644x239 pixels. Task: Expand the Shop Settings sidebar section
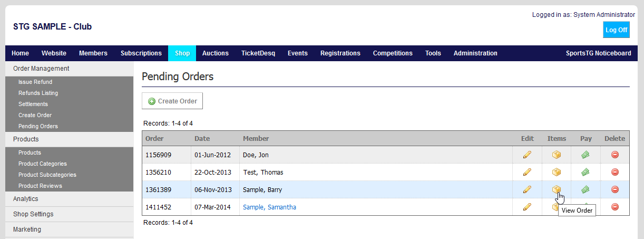point(33,214)
